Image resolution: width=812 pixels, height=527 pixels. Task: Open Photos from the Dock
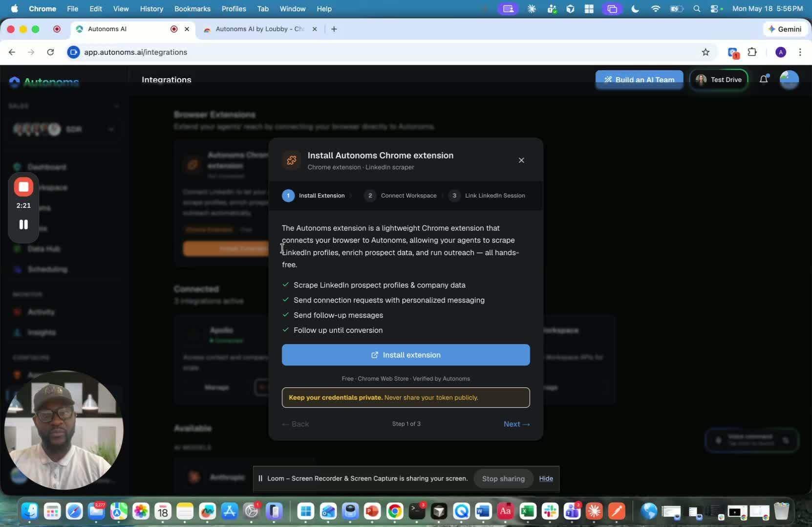click(141, 511)
